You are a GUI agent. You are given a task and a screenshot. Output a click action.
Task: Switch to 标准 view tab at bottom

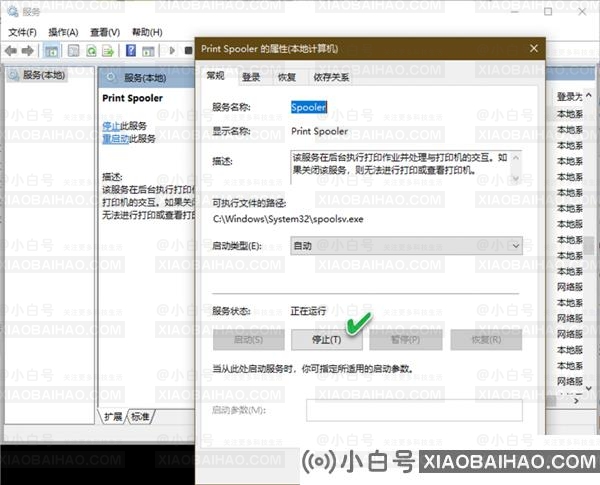(x=140, y=416)
